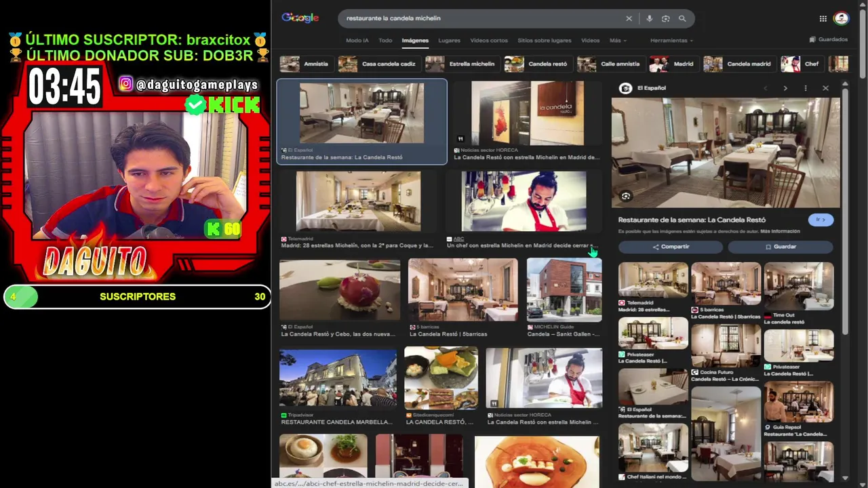
Task: Click in the search box text
Action: [x=393, y=18]
